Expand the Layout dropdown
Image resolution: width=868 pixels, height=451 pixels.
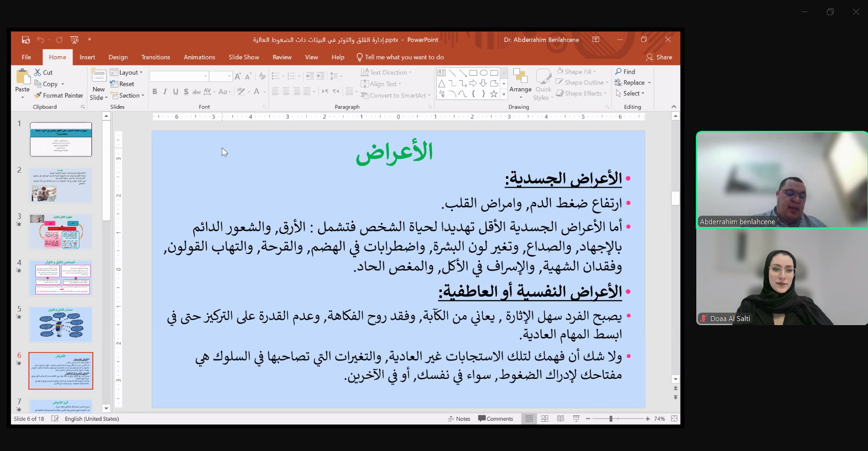click(x=127, y=72)
